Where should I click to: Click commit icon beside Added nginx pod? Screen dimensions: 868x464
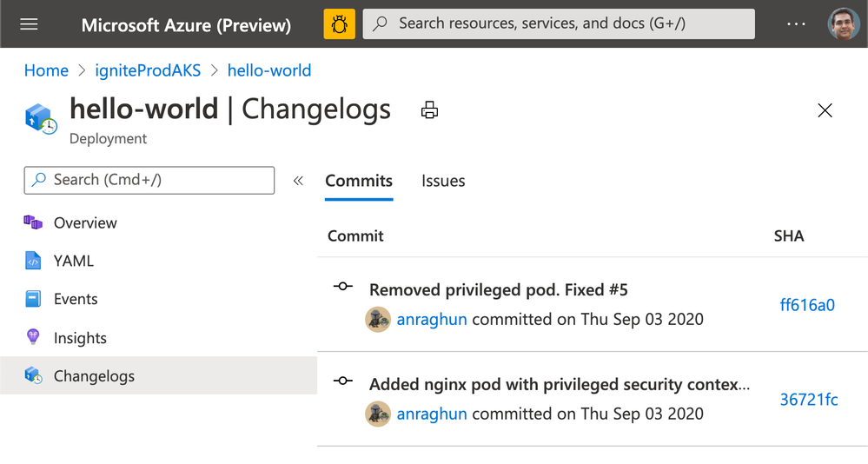click(x=342, y=381)
